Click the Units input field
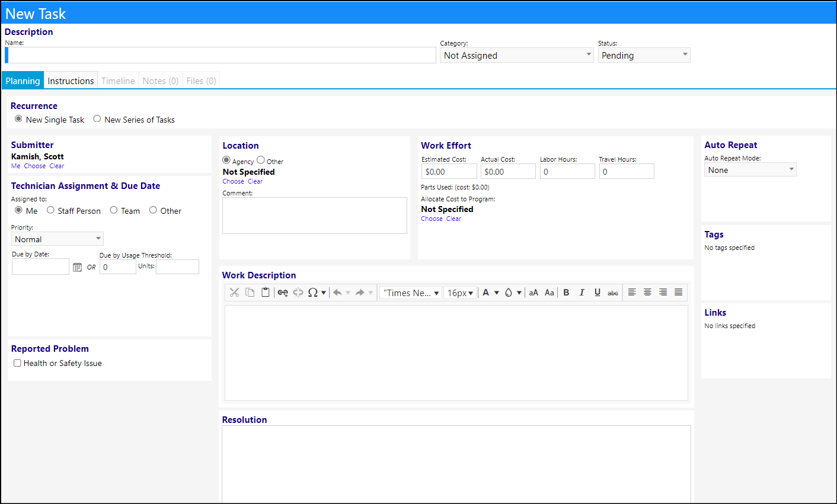Viewport: 837px width, 504px height. coord(177,267)
